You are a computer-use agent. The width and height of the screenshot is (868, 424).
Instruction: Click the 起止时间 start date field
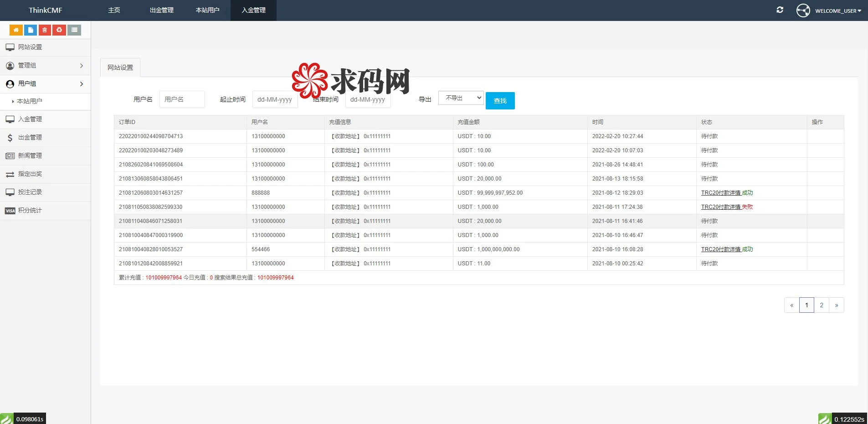[x=275, y=99]
